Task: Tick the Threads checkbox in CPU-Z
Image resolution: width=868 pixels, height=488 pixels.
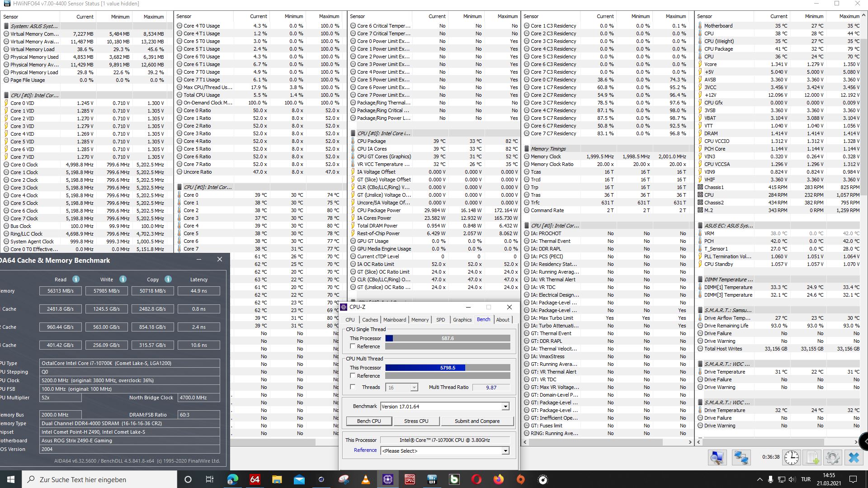Action: tap(353, 387)
